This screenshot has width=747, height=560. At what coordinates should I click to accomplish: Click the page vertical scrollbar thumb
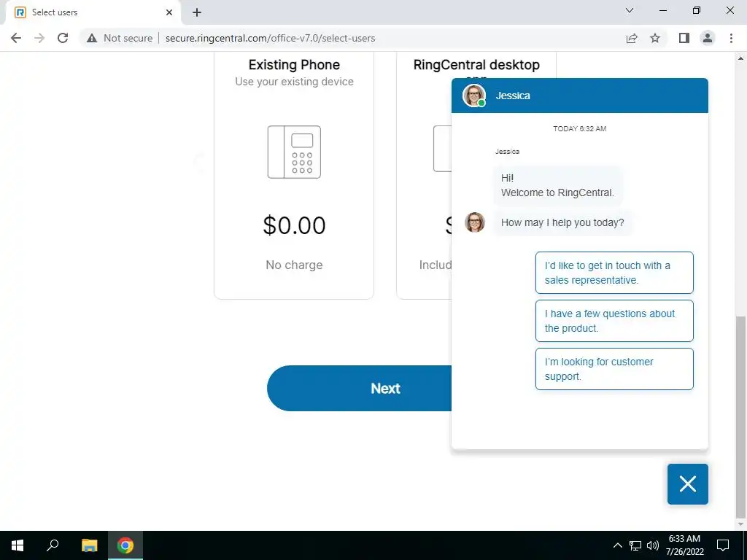click(x=741, y=416)
